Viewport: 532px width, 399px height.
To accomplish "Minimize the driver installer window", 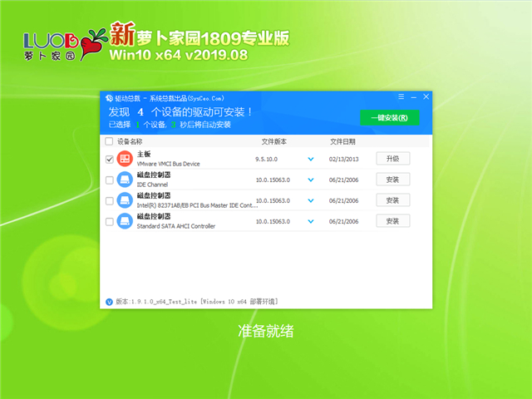I will [413, 98].
